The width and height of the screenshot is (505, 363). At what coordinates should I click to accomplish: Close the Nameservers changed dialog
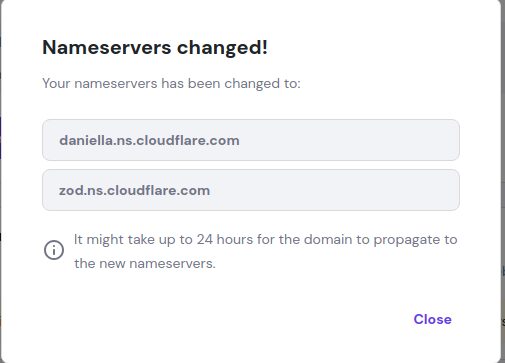click(432, 319)
